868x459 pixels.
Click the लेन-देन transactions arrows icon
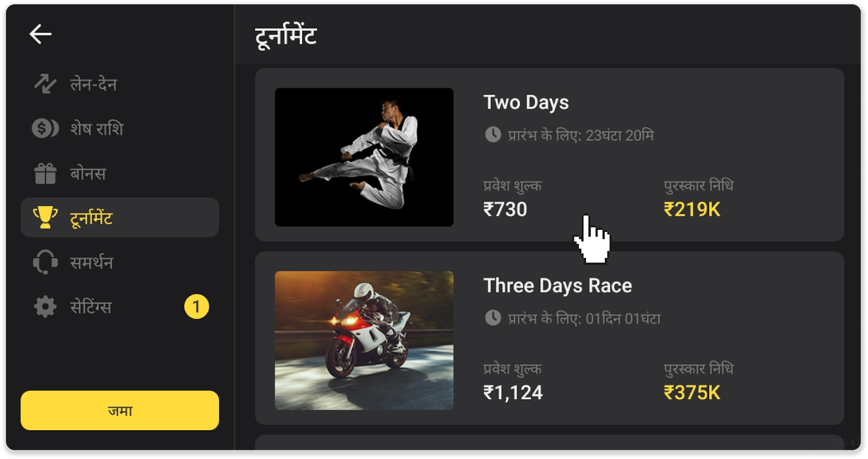pyautogui.click(x=45, y=84)
